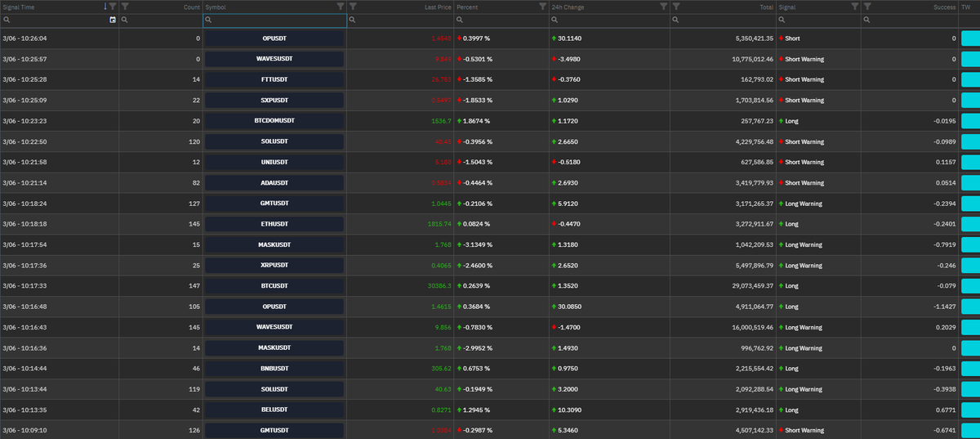Sort the table by Success header
The width and height of the screenshot is (980, 439).
click(944, 7)
